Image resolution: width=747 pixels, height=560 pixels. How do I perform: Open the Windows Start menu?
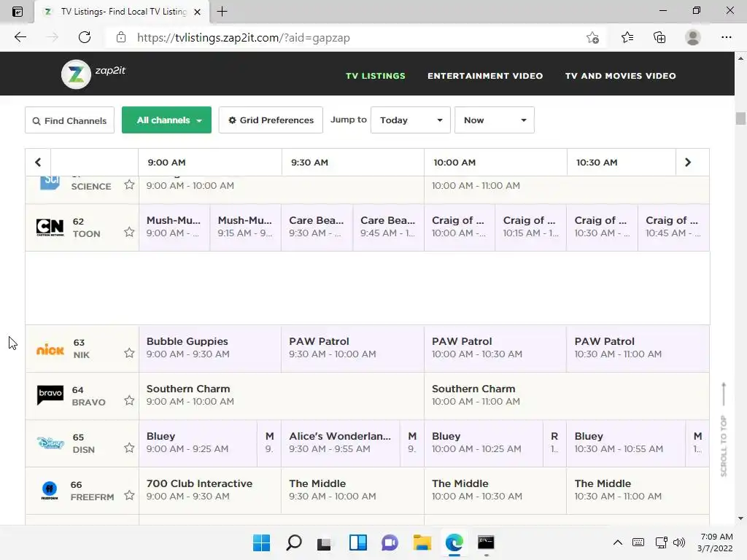261,542
